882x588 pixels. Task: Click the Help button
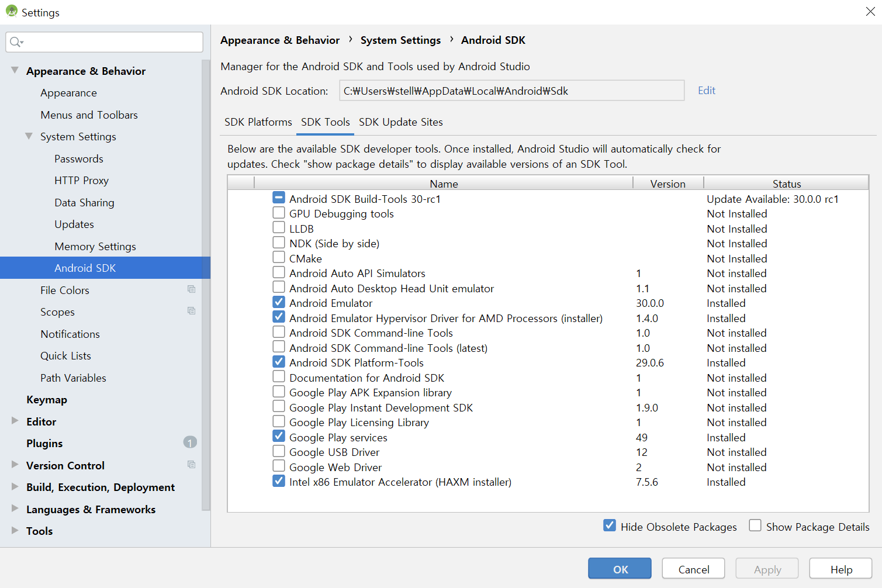click(x=841, y=569)
